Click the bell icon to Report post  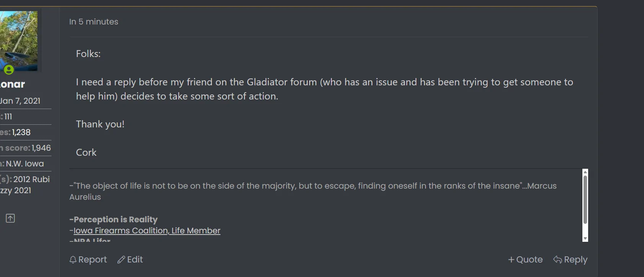click(73, 260)
